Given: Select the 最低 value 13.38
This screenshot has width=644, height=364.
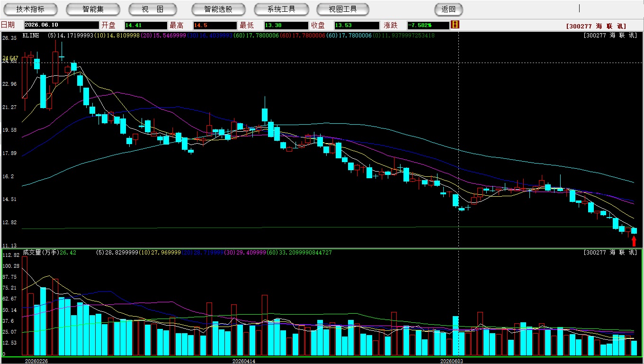Looking at the screenshot, I should coord(286,25).
